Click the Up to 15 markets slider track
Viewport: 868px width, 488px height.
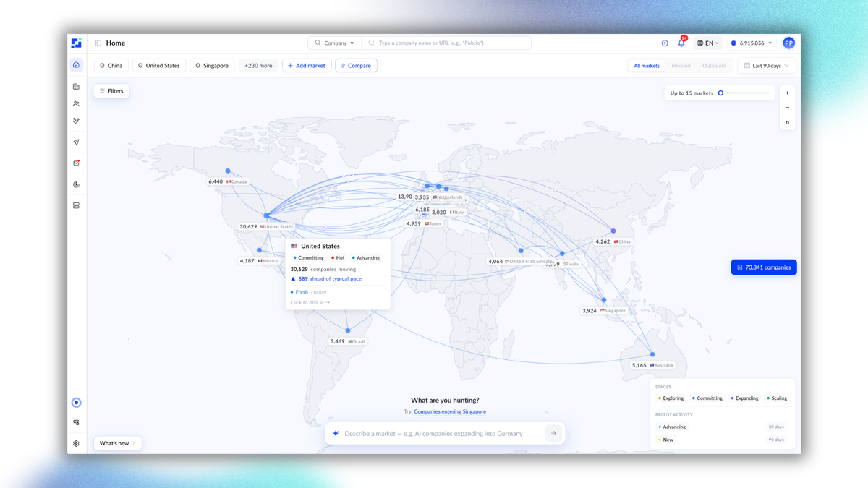click(x=744, y=93)
